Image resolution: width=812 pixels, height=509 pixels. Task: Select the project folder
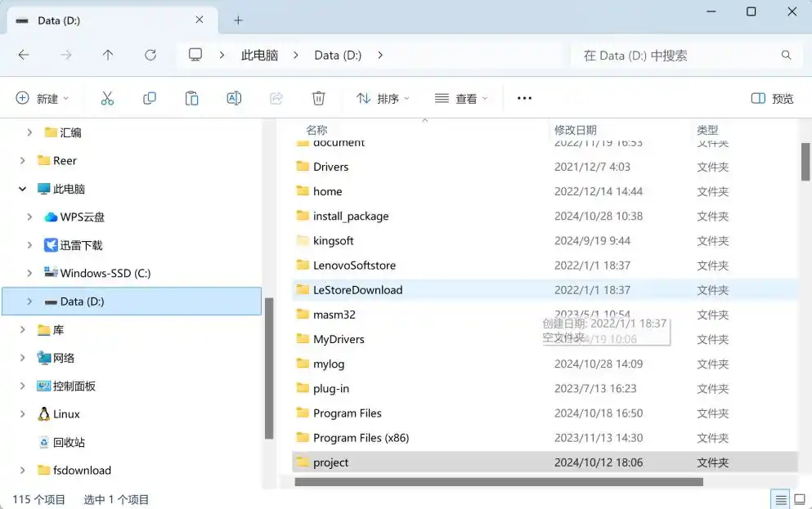point(330,462)
